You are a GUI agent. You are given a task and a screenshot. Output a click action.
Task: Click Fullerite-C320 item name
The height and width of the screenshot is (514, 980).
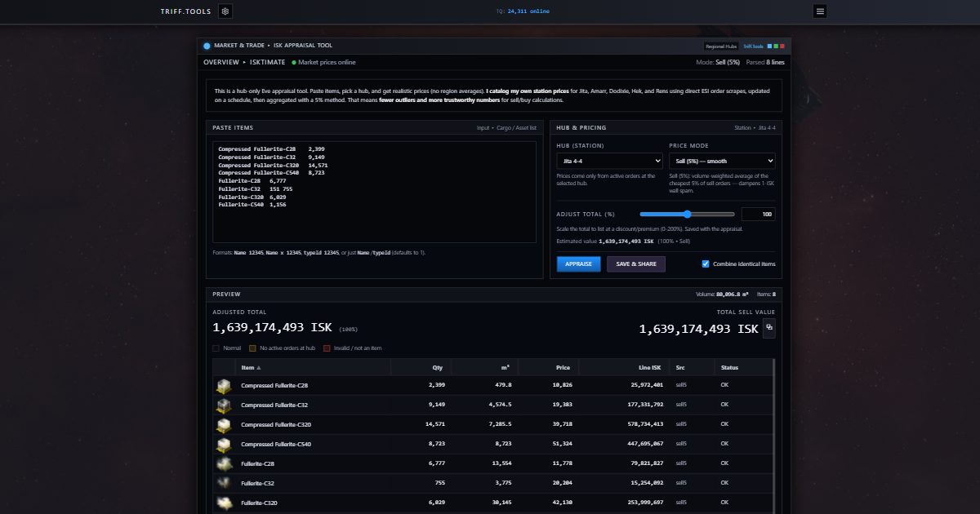click(259, 503)
